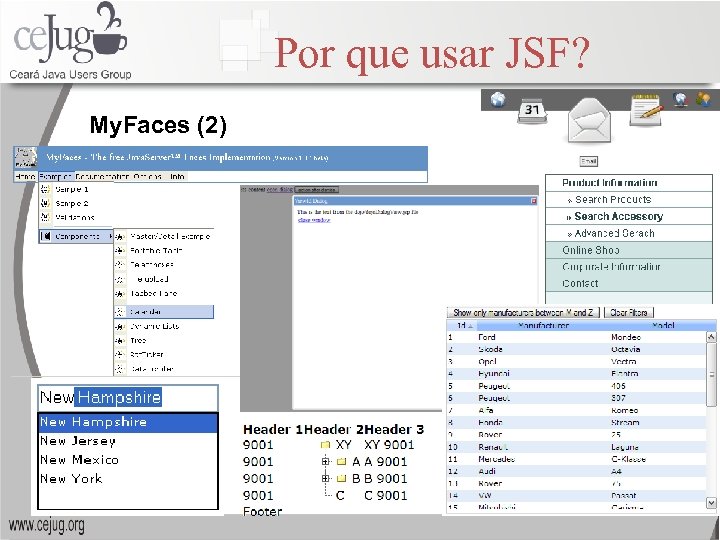Open Documentation menu in MyFaces bar
This screenshot has height=540, width=720.
[103, 176]
